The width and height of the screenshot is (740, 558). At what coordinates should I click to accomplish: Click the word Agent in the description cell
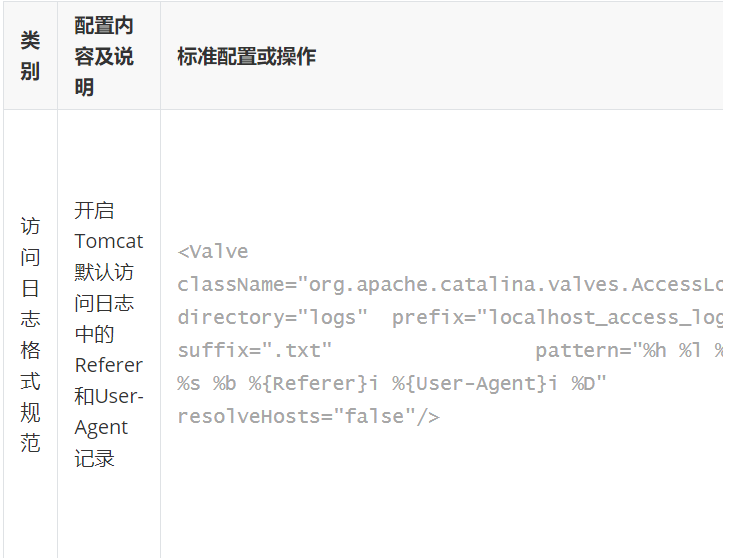point(101,428)
